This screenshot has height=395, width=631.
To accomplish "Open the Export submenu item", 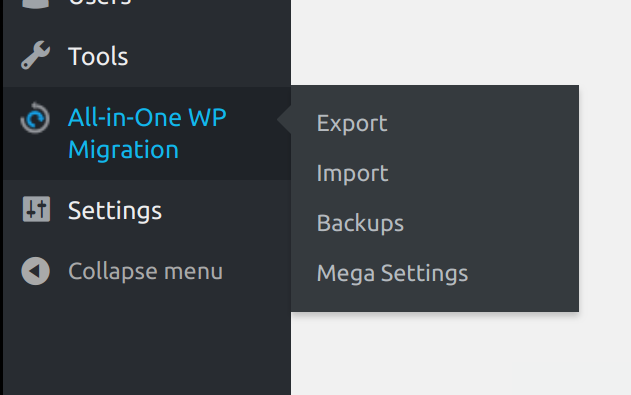I will 352,123.
